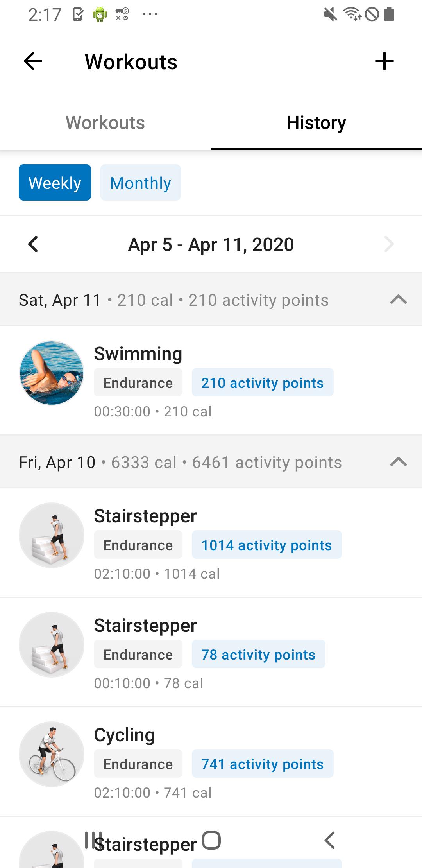Tap the 1014 activity points badge
Image resolution: width=422 pixels, height=868 pixels.
(267, 545)
